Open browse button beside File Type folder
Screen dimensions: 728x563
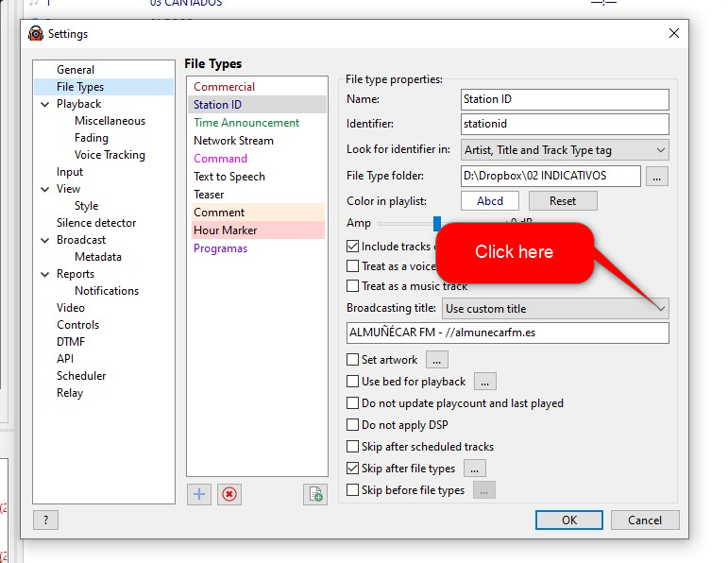coord(658,176)
